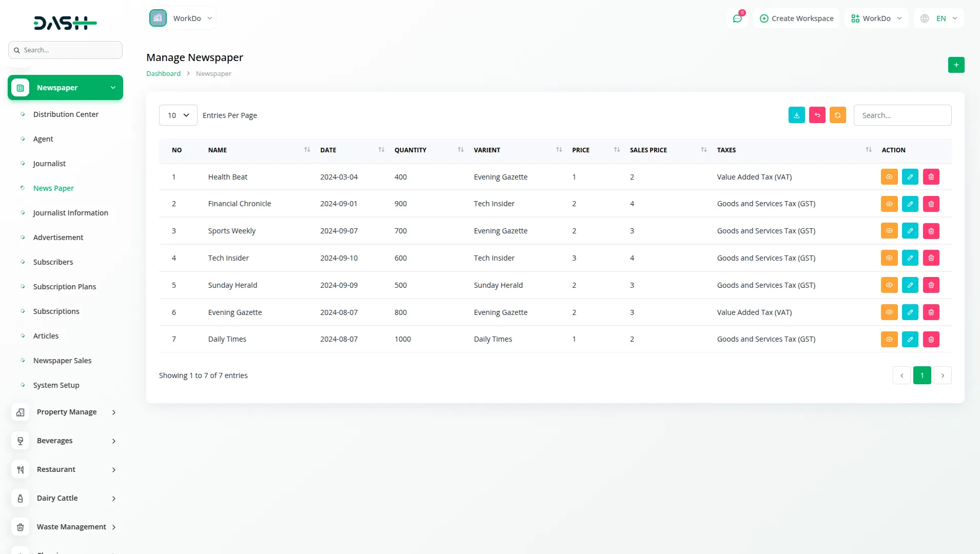Open the EN language dropdown
980x554 pixels.
click(x=939, y=18)
